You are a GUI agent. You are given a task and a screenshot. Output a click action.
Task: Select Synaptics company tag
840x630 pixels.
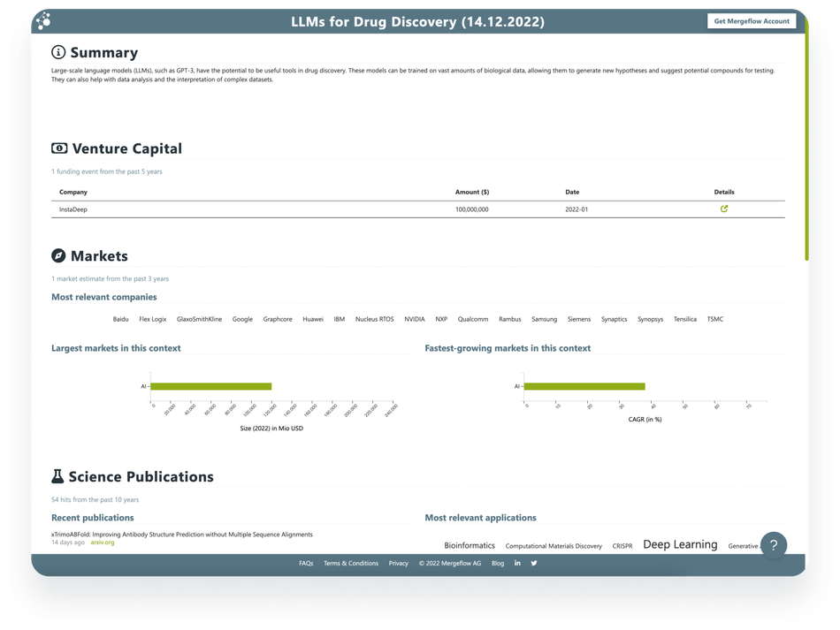(x=614, y=319)
